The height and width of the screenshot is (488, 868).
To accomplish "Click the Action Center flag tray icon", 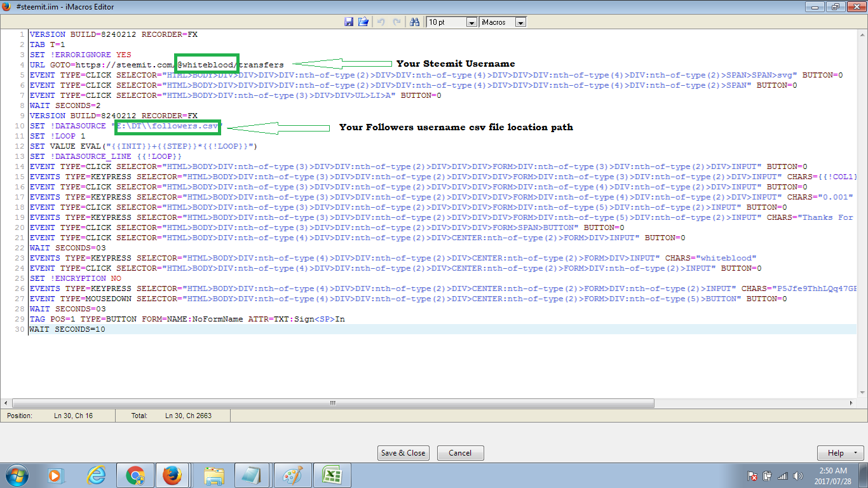I will pos(752,475).
